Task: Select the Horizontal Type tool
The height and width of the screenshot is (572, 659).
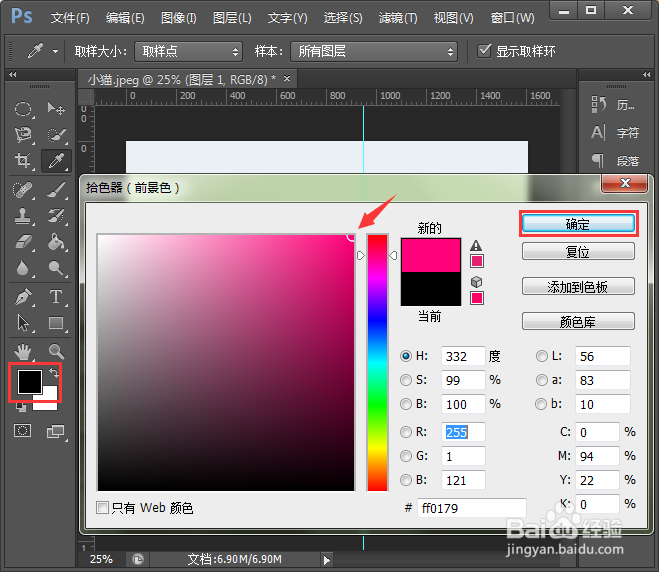Action: click(x=56, y=297)
